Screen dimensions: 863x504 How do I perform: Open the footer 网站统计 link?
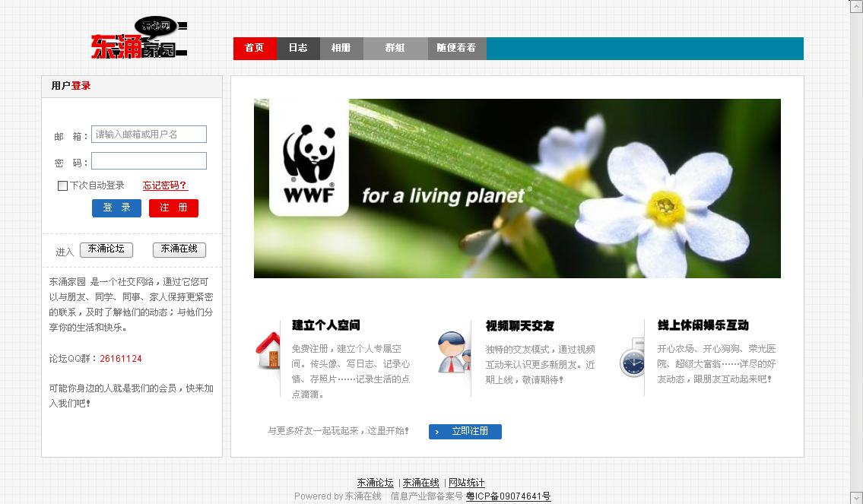tap(467, 483)
